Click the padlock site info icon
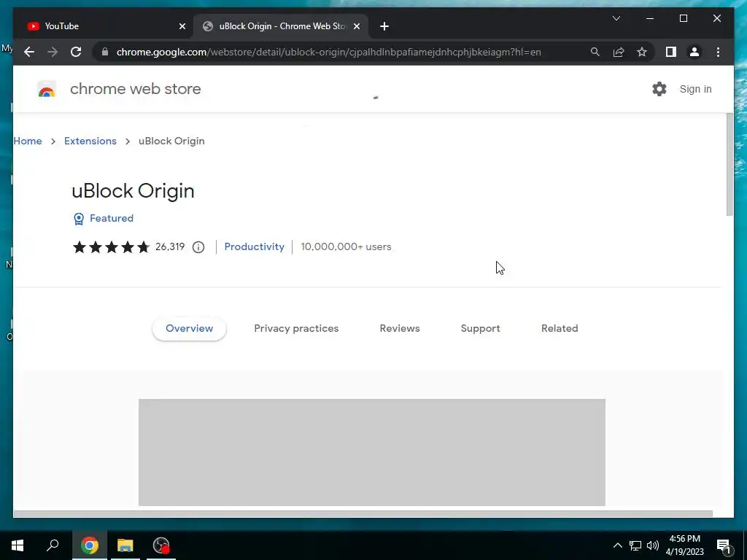Screen dimensions: 747x560 (x=105, y=52)
